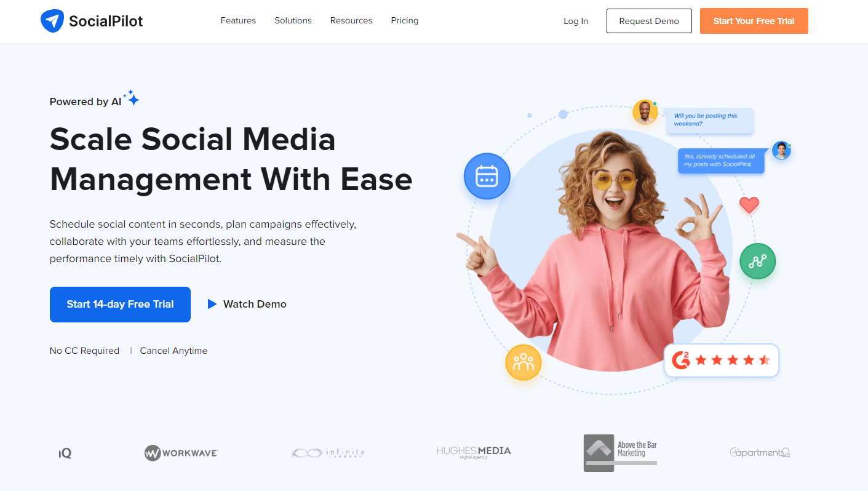Click the green analytics graph icon
This screenshot has width=868, height=491.
click(x=757, y=261)
